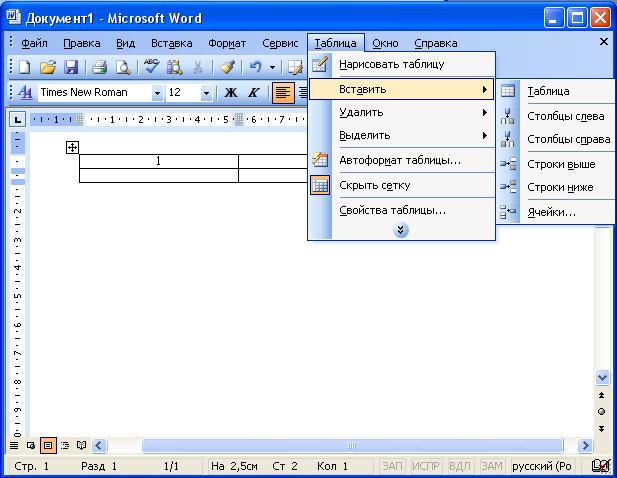Image resolution: width=617 pixels, height=478 pixels.
Task: Click the spelling status book icon
Action: [601, 465]
